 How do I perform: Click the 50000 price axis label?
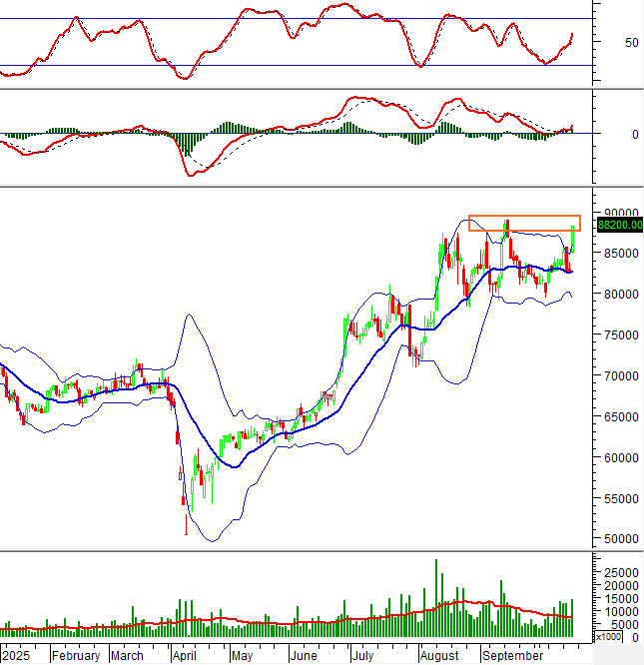[x=618, y=539]
